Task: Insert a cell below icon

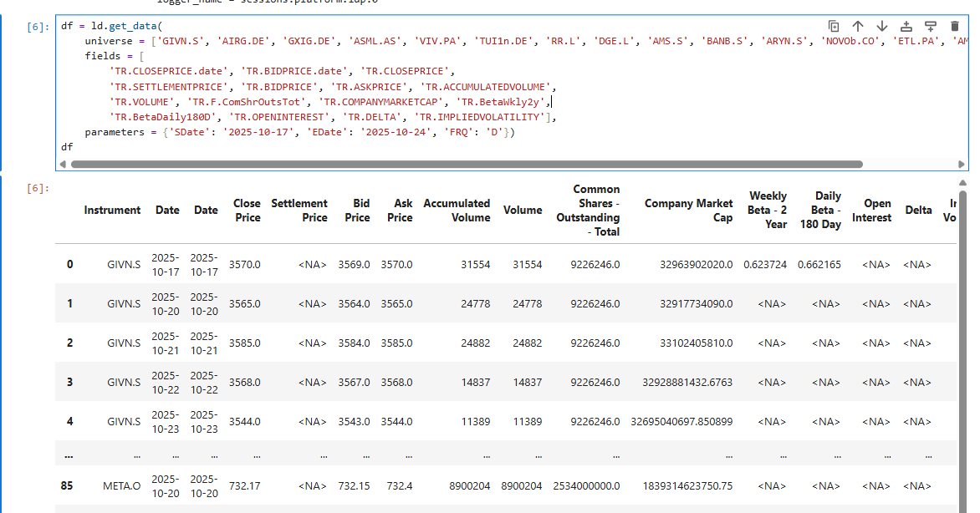Action: point(930,26)
